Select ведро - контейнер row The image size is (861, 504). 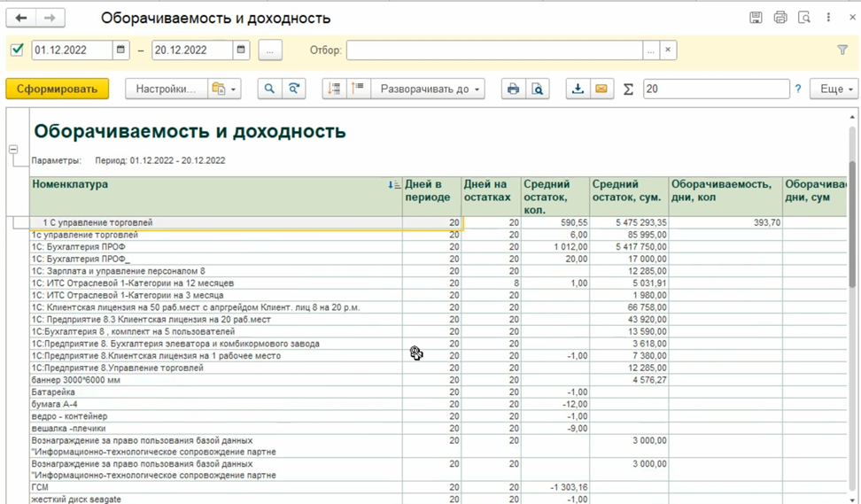(x=216, y=416)
